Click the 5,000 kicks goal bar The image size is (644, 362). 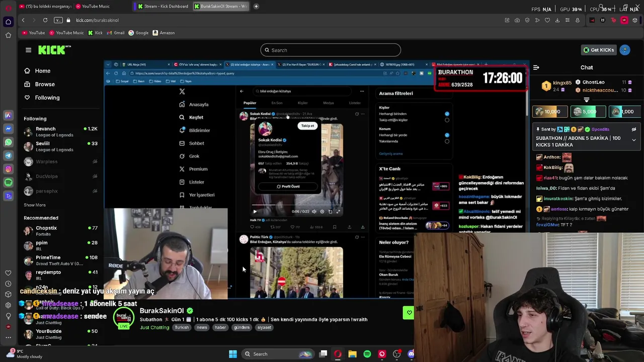pyautogui.click(x=587, y=112)
